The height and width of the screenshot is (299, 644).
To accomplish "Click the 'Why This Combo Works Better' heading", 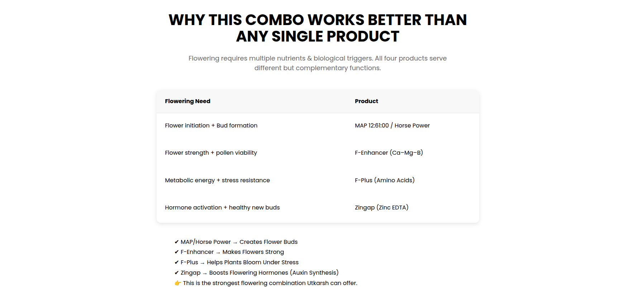I will point(318,28).
